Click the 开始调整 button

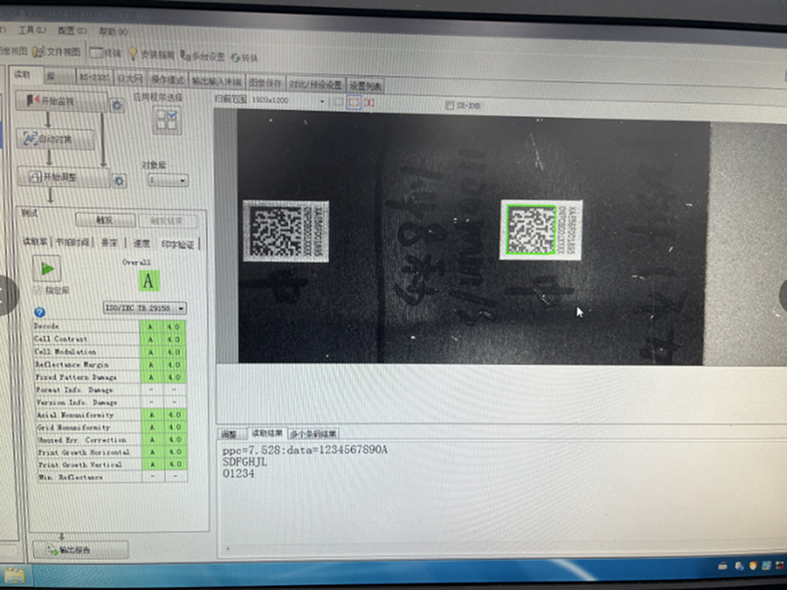point(62,177)
